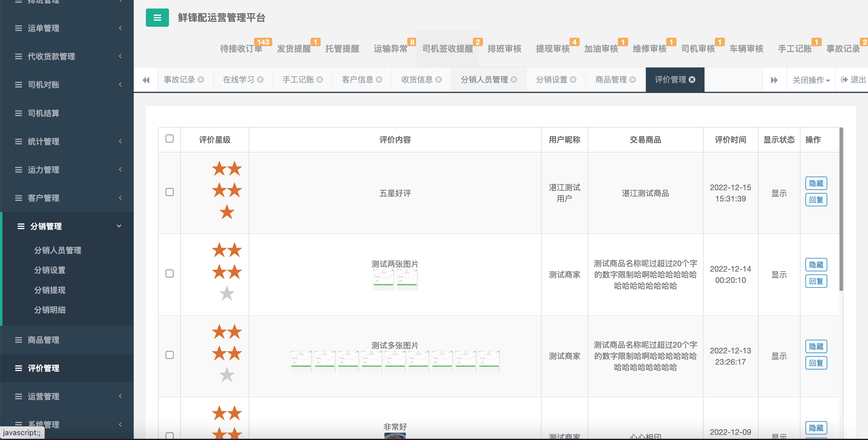Click the 退出 logout icon
Image resolution: width=868 pixels, height=440 pixels.
(x=844, y=80)
